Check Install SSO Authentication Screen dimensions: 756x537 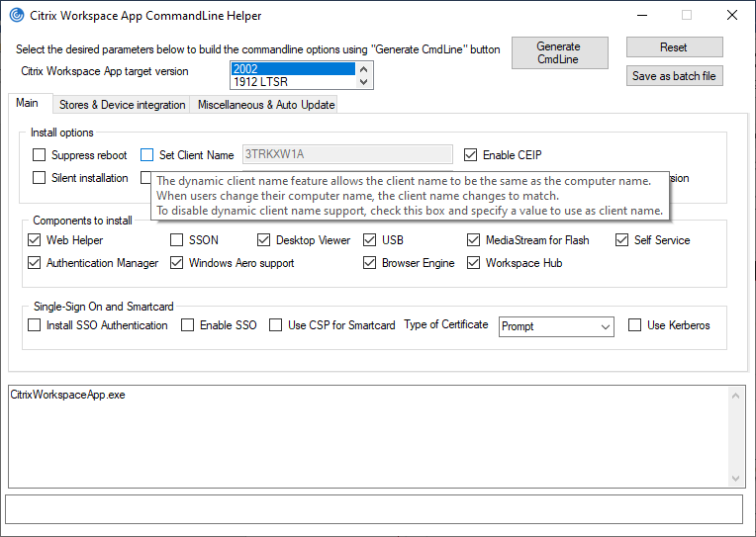(x=35, y=325)
